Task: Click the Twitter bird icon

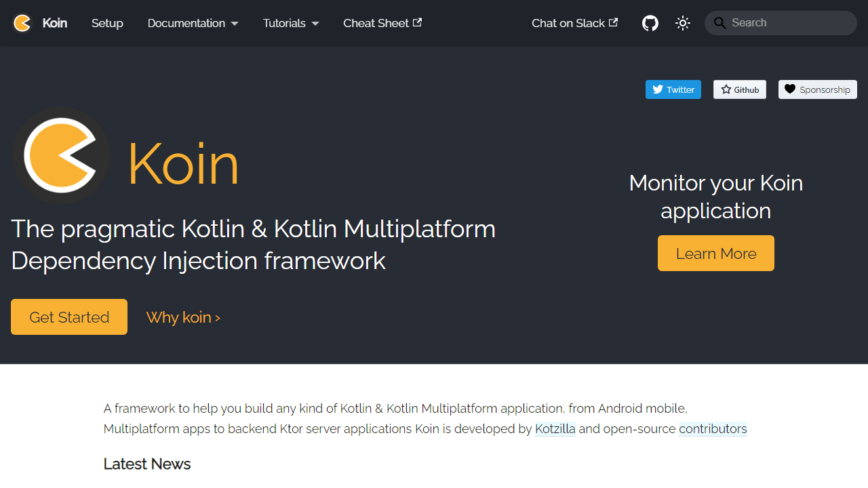Action: click(657, 89)
